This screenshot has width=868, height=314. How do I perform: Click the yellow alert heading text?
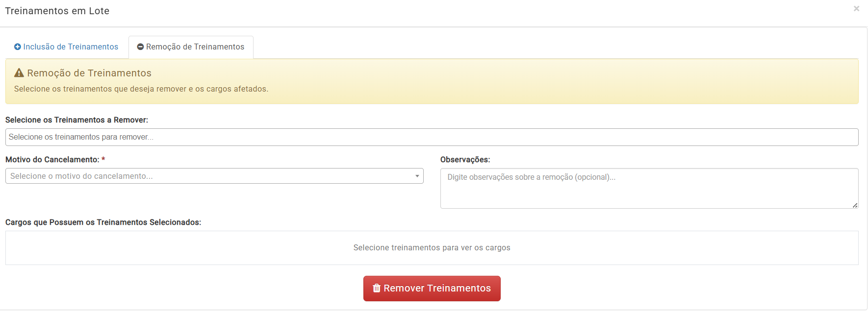pos(89,73)
